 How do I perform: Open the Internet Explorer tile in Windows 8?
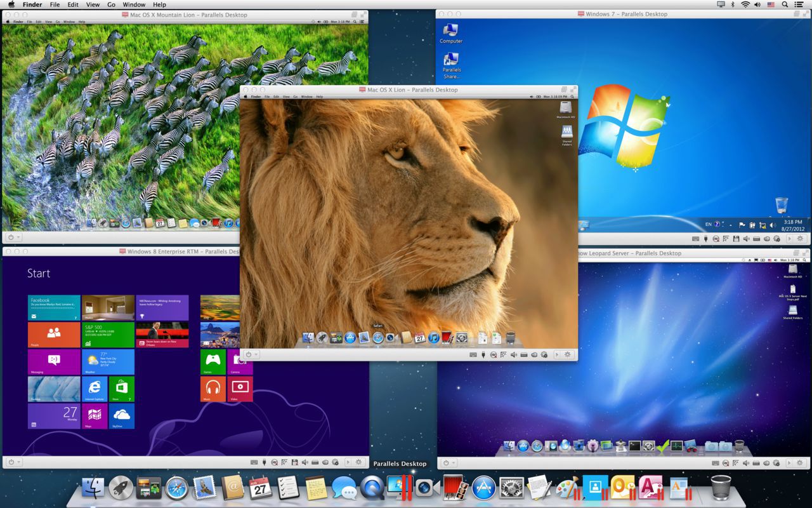pos(95,388)
